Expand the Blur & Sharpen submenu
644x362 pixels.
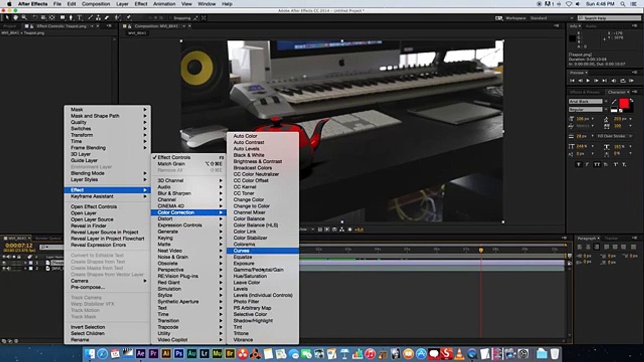click(x=189, y=193)
